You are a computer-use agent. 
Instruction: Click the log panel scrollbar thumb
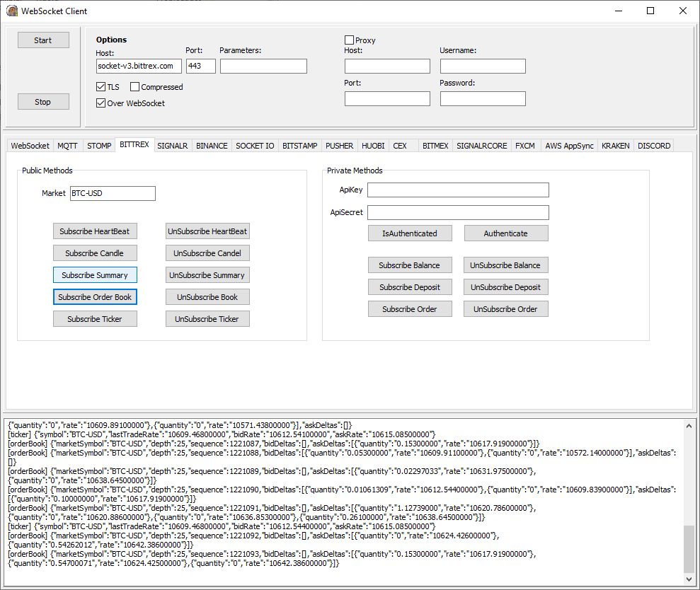(x=689, y=549)
